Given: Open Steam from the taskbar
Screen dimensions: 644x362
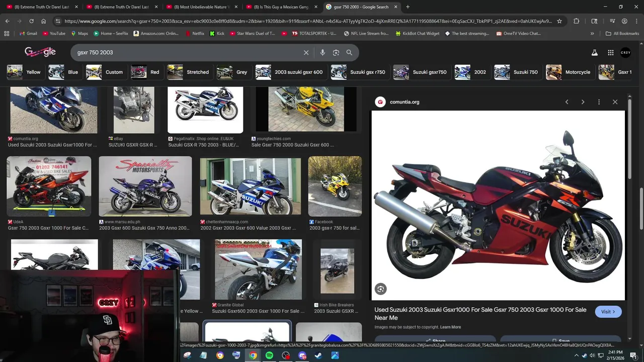Looking at the screenshot, I should (318, 355).
